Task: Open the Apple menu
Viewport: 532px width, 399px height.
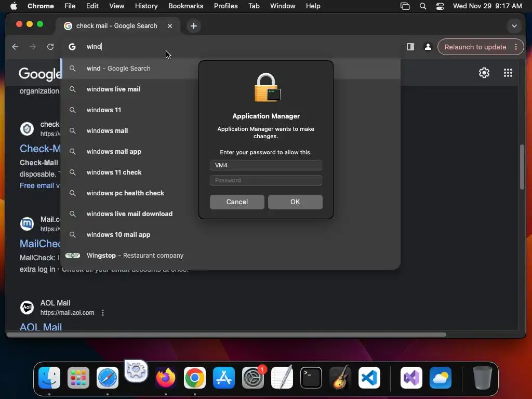Action: click(14, 6)
